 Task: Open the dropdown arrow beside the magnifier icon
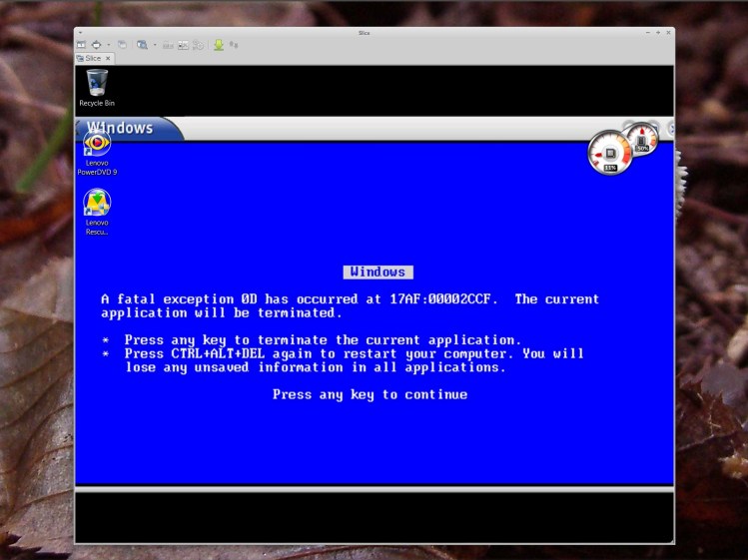pos(155,45)
